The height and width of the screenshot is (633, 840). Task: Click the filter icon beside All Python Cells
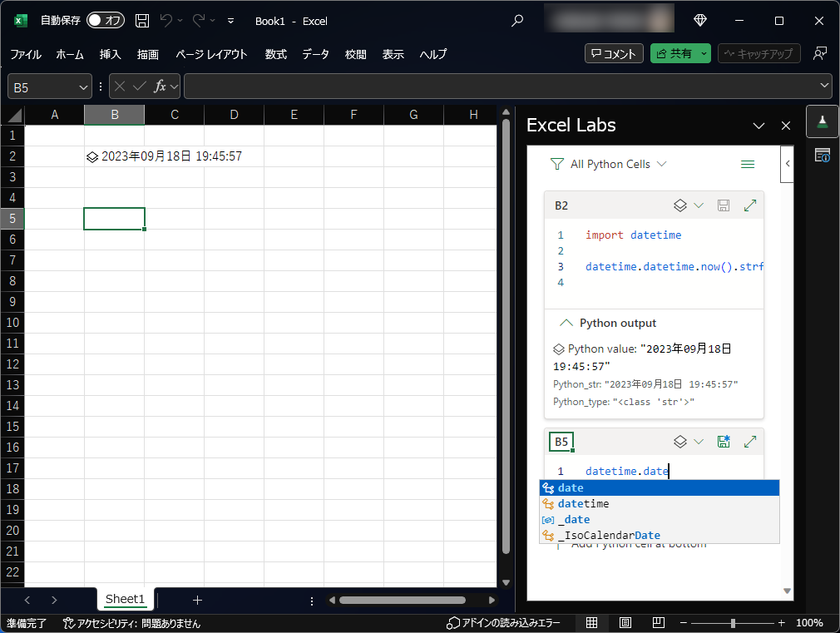point(556,164)
